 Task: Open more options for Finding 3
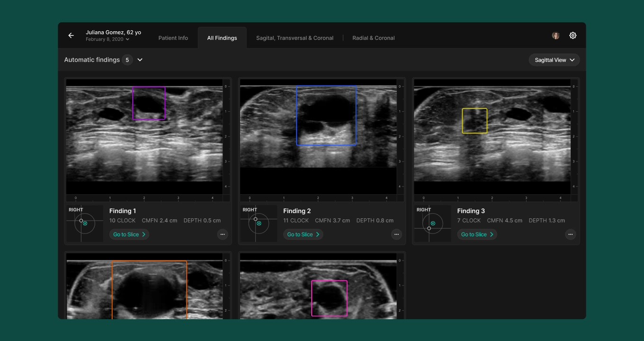coord(571,234)
